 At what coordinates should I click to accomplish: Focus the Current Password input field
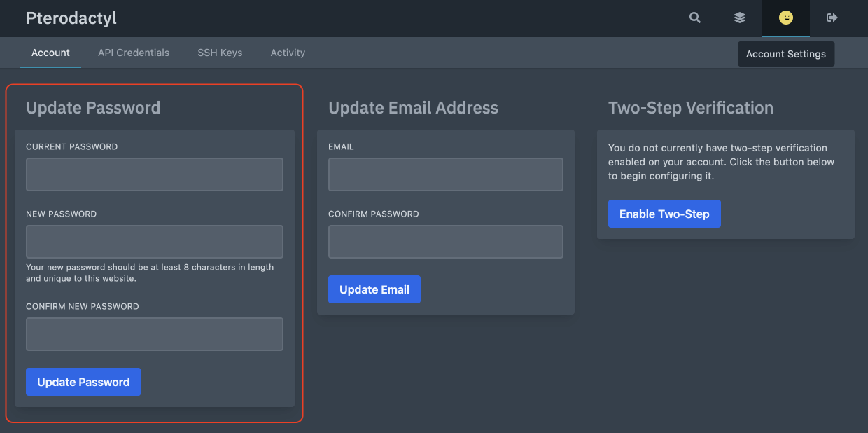[154, 174]
